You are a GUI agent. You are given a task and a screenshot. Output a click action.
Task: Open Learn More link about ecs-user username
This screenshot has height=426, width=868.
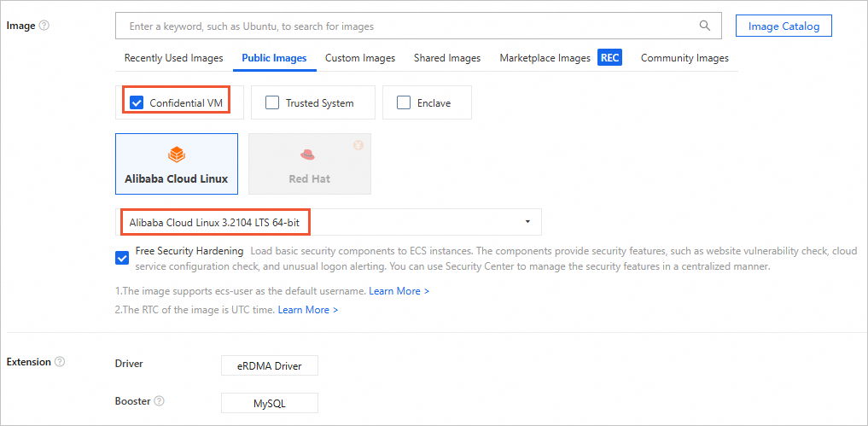(399, 291)
